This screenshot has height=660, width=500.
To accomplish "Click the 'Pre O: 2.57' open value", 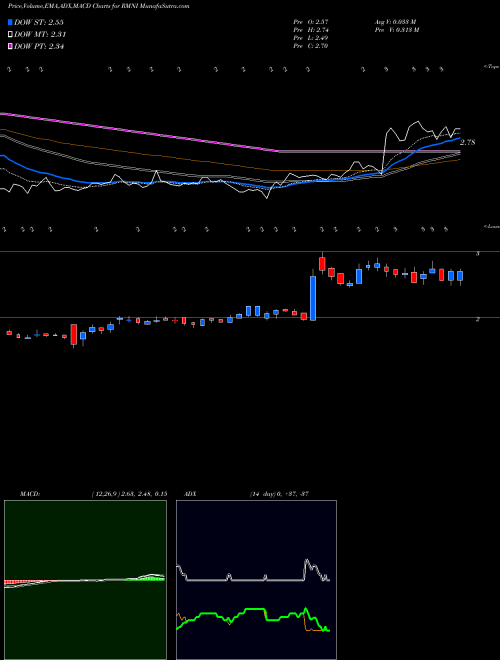I will click(x=311, y=22).
